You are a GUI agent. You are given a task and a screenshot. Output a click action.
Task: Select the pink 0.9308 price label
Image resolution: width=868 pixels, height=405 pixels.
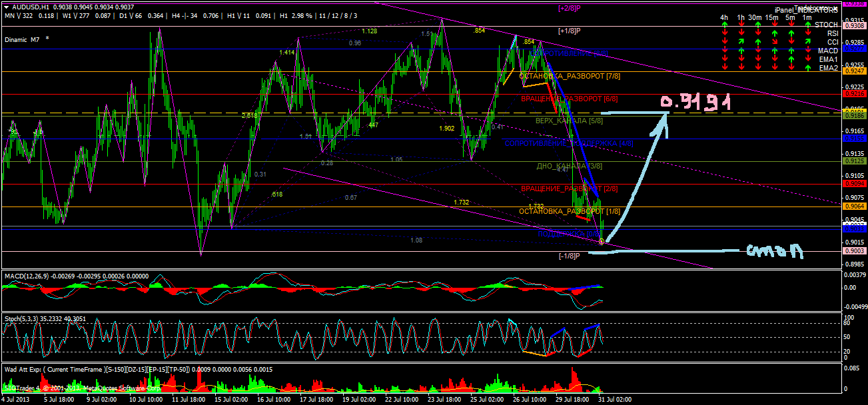click(x=855, y=25)
